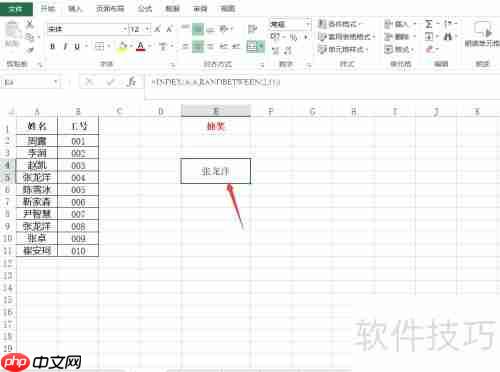Switch to the Insert (插入) tab
Viewport: 500px width, 372px height.
[x=75, y=9]
